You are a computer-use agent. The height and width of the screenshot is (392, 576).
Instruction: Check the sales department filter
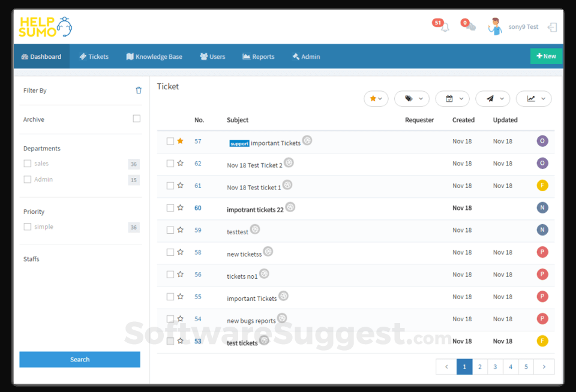[28, 163]
